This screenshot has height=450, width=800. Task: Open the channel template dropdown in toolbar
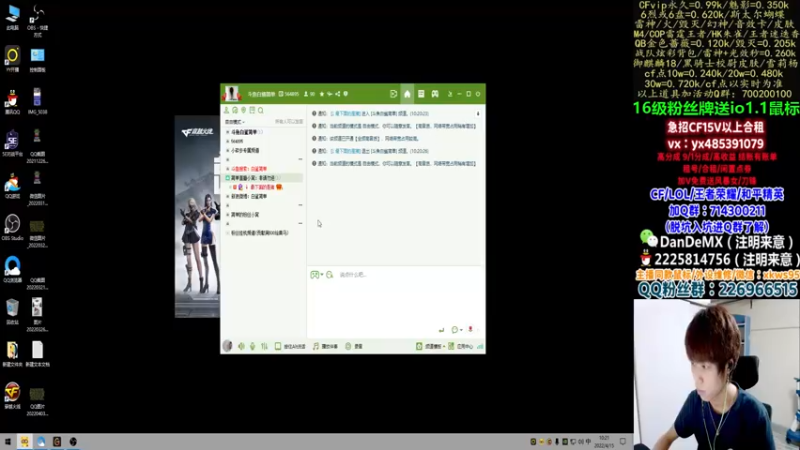coord(430,346)
